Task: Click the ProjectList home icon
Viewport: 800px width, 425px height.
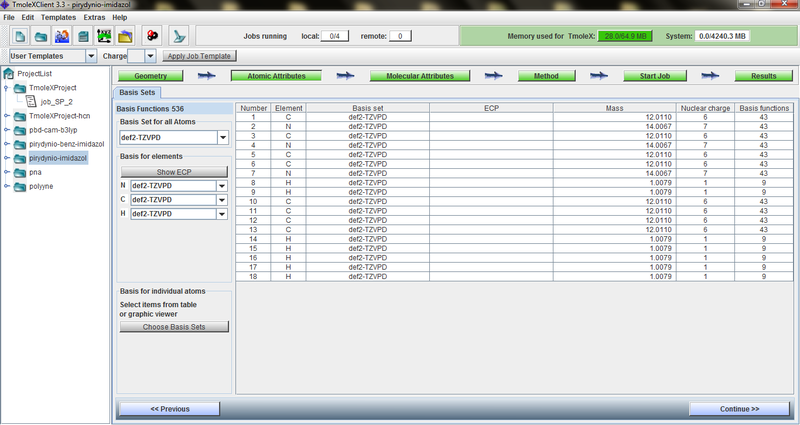Action: pos(9,74)
